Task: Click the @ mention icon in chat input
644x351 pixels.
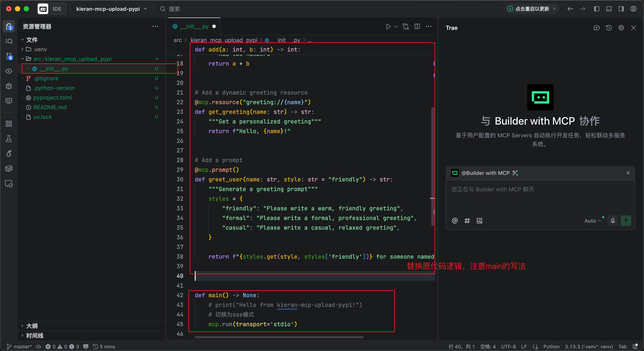Action: pyautogui.click(x=455, y=221)
